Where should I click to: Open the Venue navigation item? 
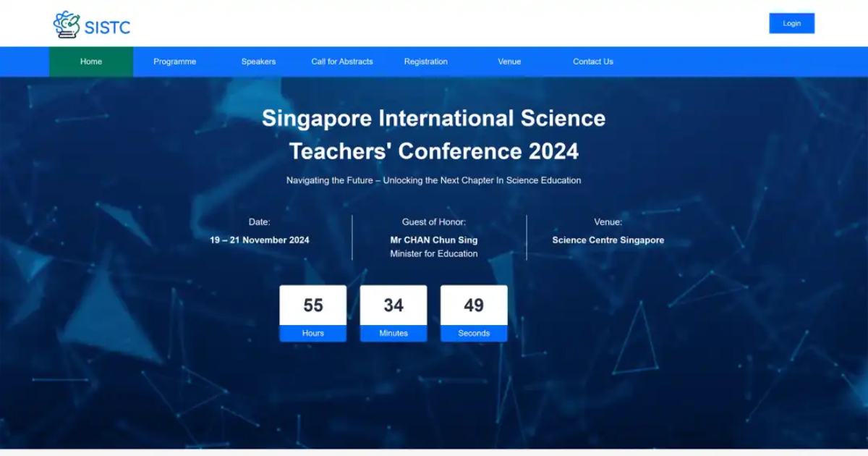509,62
